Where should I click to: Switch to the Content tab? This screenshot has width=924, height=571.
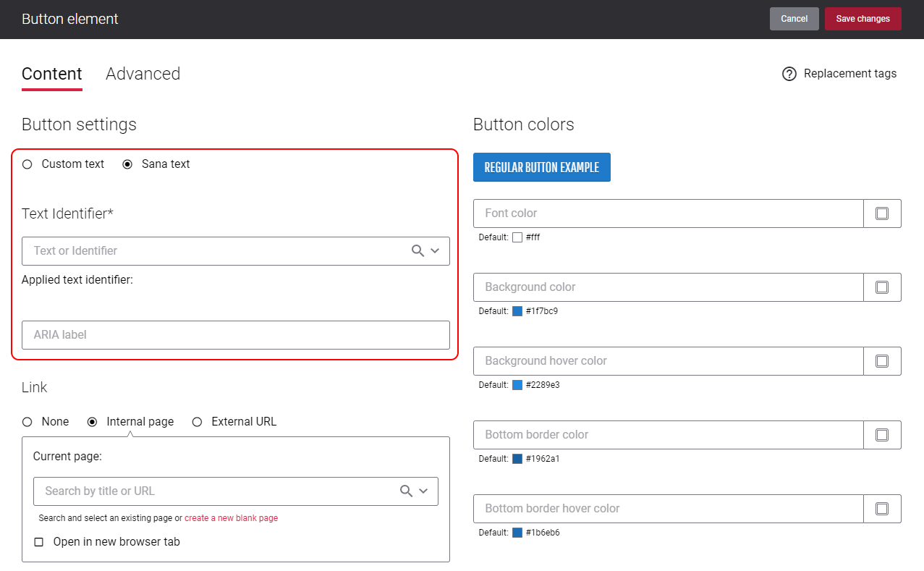[52, 74]
